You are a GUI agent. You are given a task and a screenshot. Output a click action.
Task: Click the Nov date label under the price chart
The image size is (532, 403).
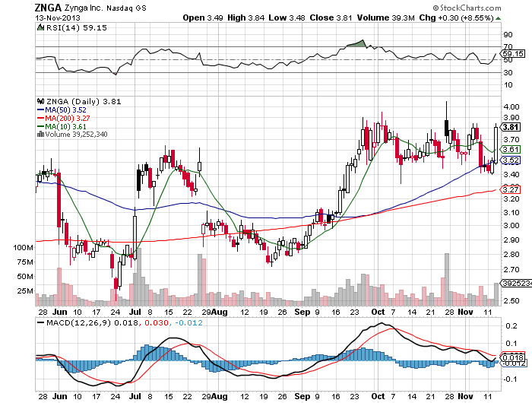(x=465, y=312)
